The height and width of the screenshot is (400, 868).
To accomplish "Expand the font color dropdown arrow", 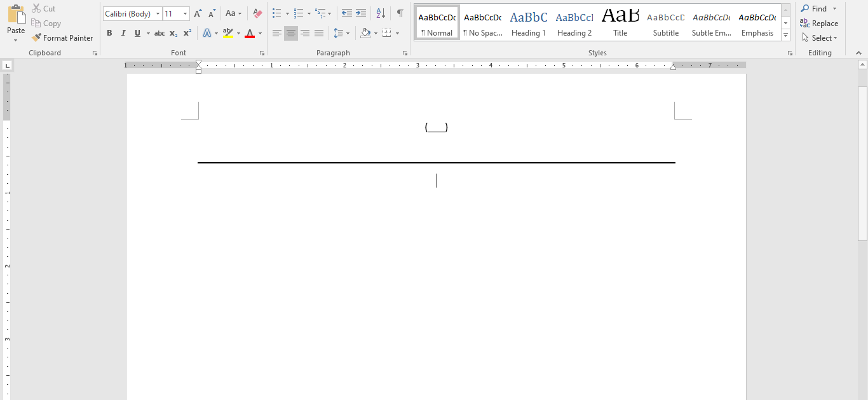I will click(260, 33).
